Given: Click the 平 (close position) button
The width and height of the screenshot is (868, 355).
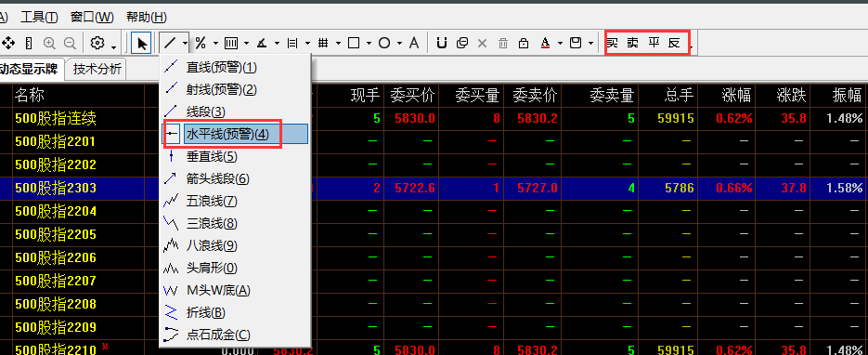Looking at the screenshot, I should tap(654, 43).
